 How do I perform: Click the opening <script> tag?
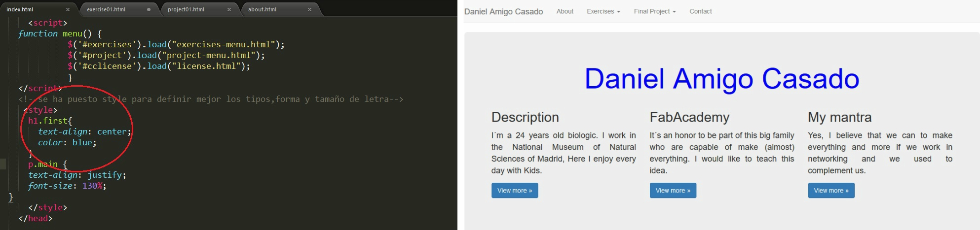(x=47, y=23)
